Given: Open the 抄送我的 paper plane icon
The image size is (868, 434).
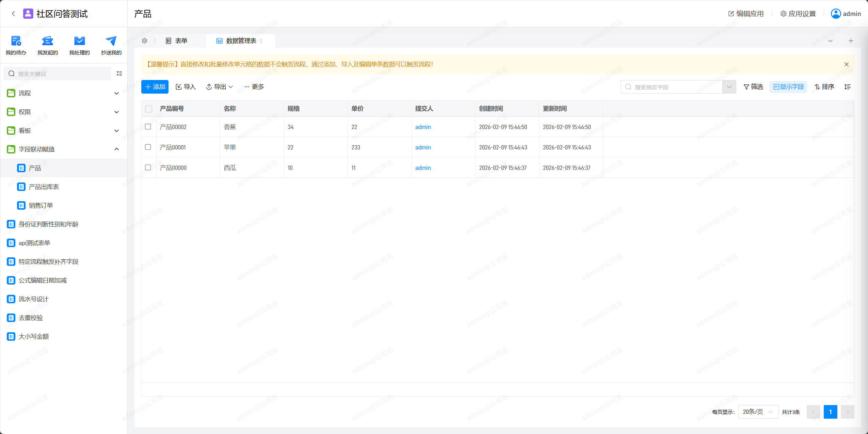Looking at the screenshot, I should pos(111,41).
